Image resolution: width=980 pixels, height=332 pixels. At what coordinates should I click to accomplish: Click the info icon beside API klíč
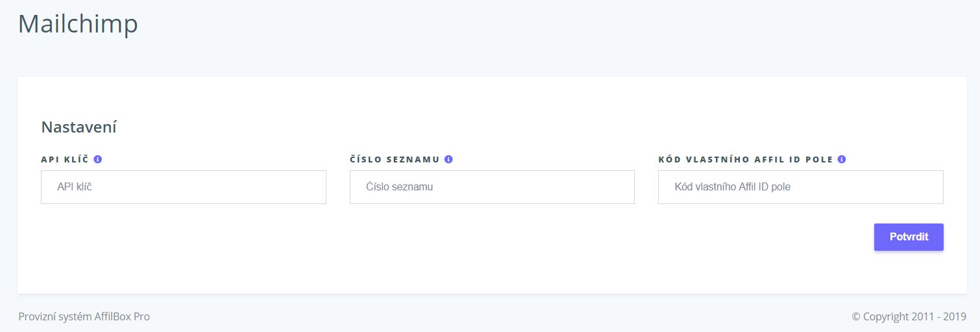(98, 159)
